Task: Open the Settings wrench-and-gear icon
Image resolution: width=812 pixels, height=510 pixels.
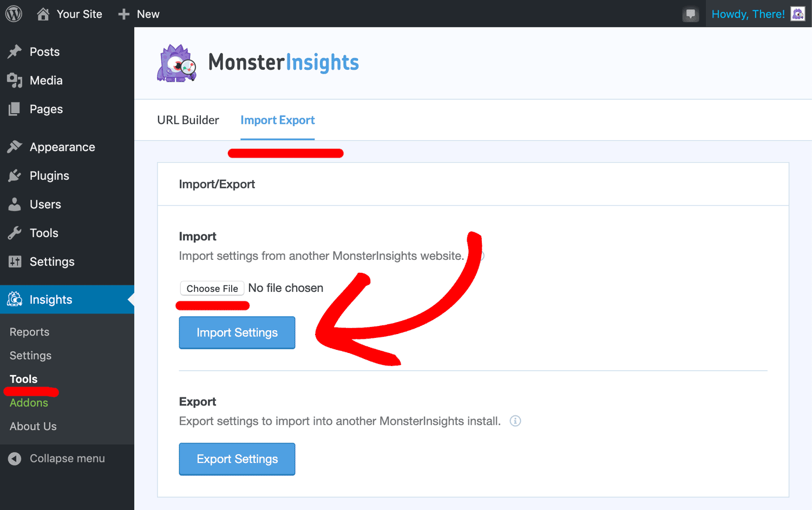Action: pyautogui.click(x=16, y=261)
